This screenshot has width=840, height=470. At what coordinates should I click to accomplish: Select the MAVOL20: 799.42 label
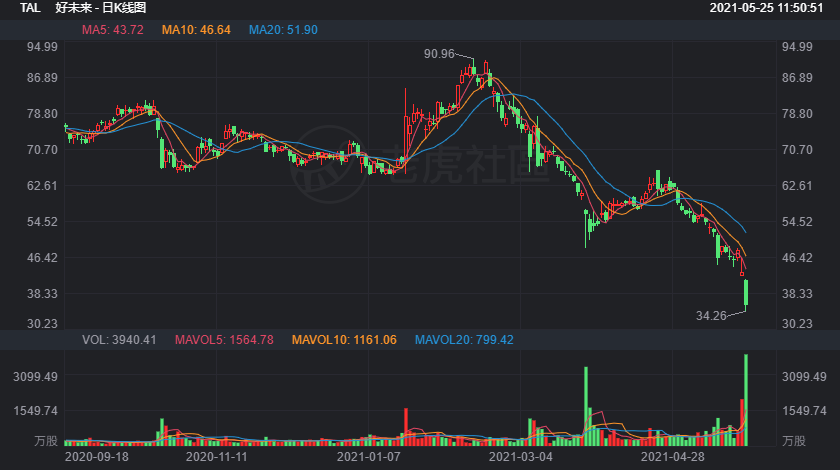point(464,340)
